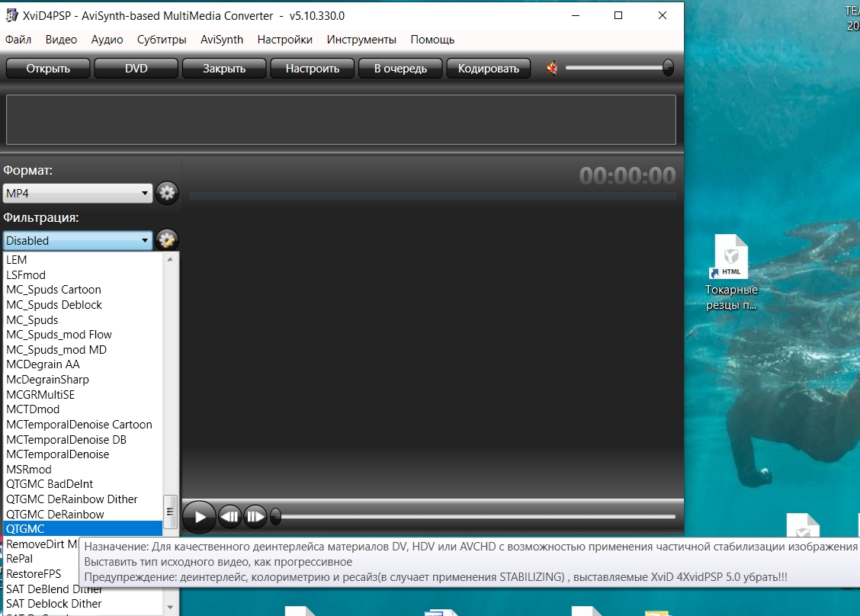Screen dimensions: 860x616
Task: Select QTGMC DeRainbow Dither from list
Action: coord(72,499)
